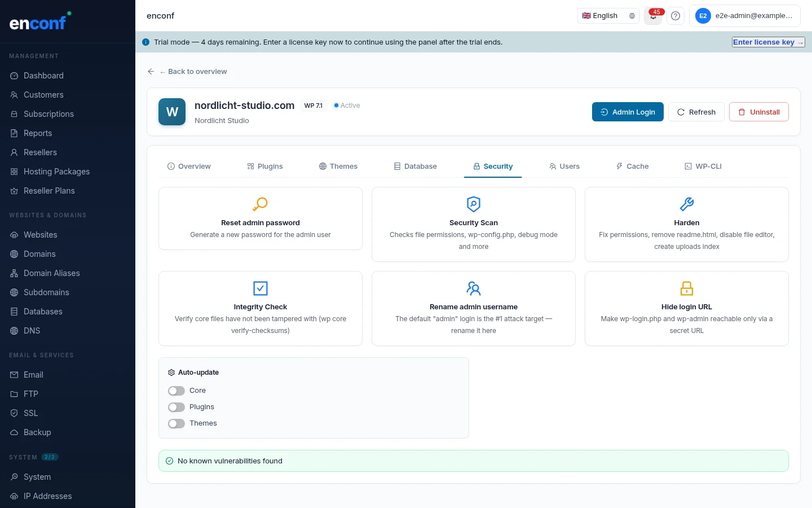
Task: Click the Reports sidebar icon
Action: click(14, 133)
